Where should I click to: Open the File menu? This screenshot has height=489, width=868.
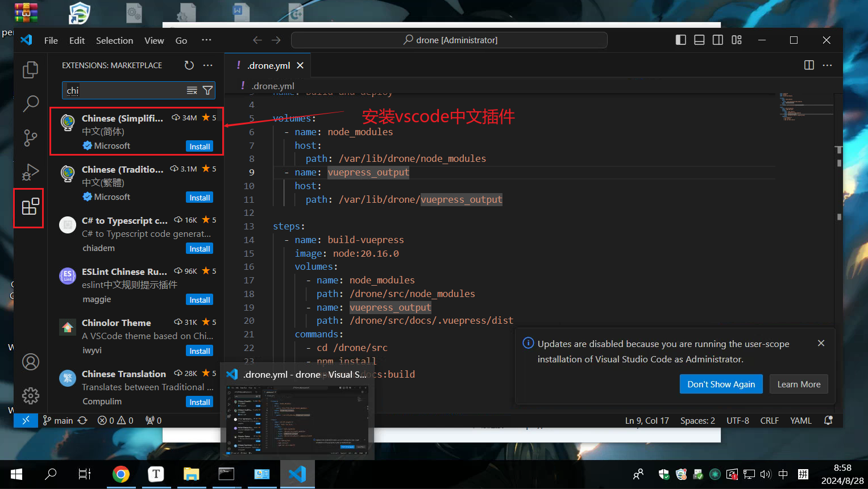51,40
